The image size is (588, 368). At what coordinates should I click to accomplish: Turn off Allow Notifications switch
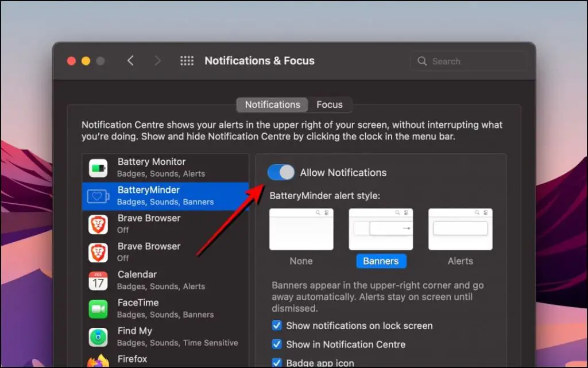pos(281,172)
